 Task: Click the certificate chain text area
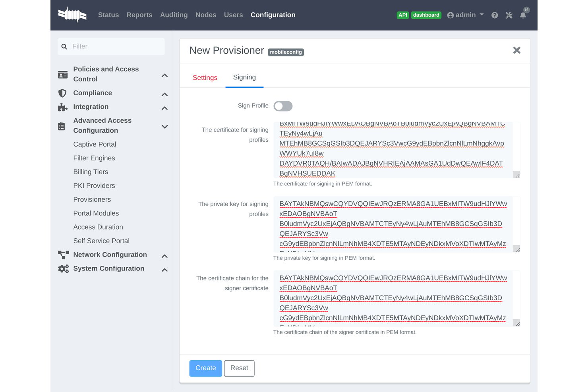tap(397, 298)
